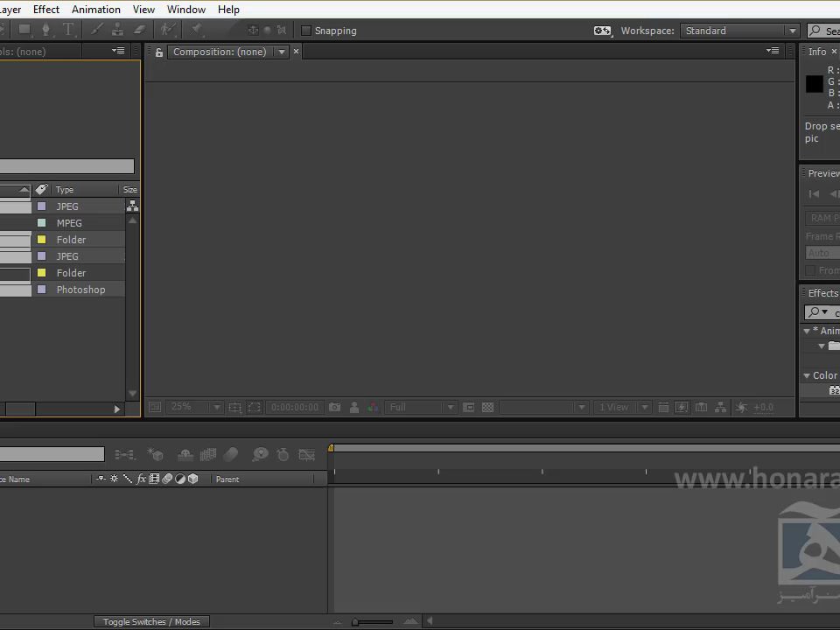Open the 3D view camera dropdown
840x630 pixels.
[543, 407]
